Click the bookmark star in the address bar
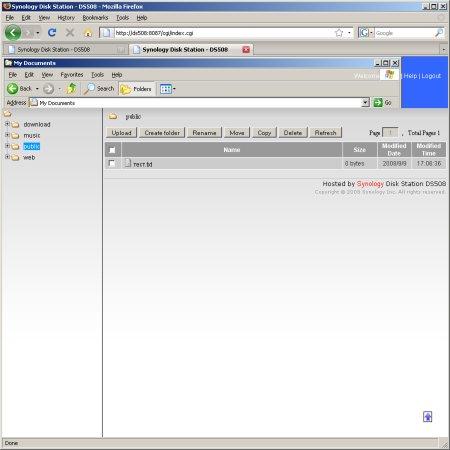This screenshot has width=450, height=450. pyautogui.click(x=339, y=33)
